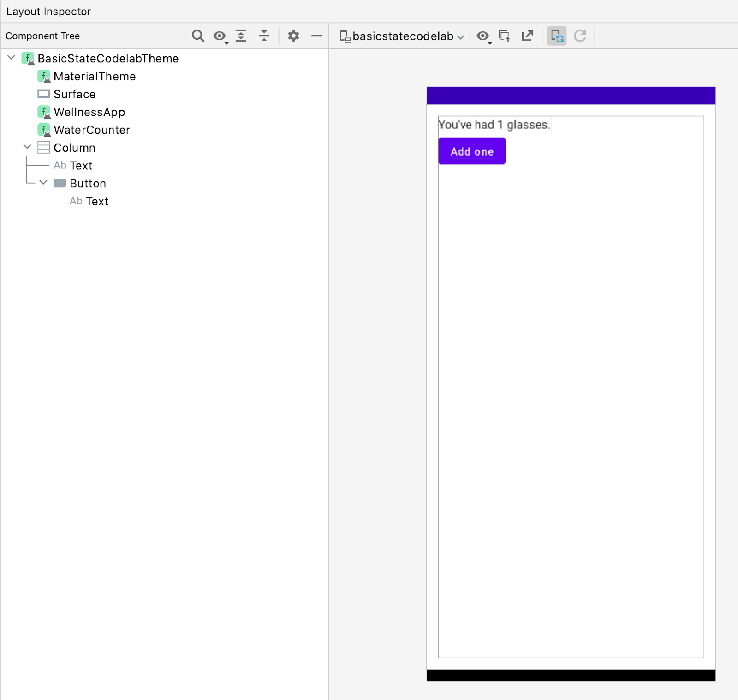
Task: Select the WaterCounter composable
Action: 91,130
